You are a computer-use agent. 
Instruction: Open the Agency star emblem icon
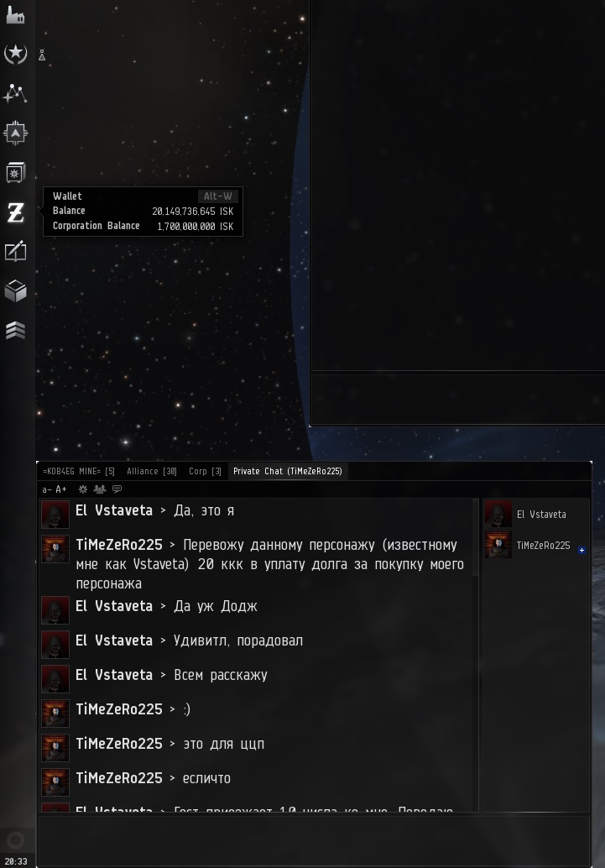pos(15,54)
